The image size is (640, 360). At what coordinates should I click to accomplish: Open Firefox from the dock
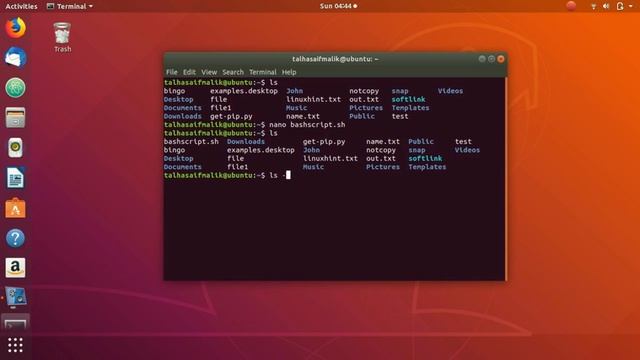point(16,28)
